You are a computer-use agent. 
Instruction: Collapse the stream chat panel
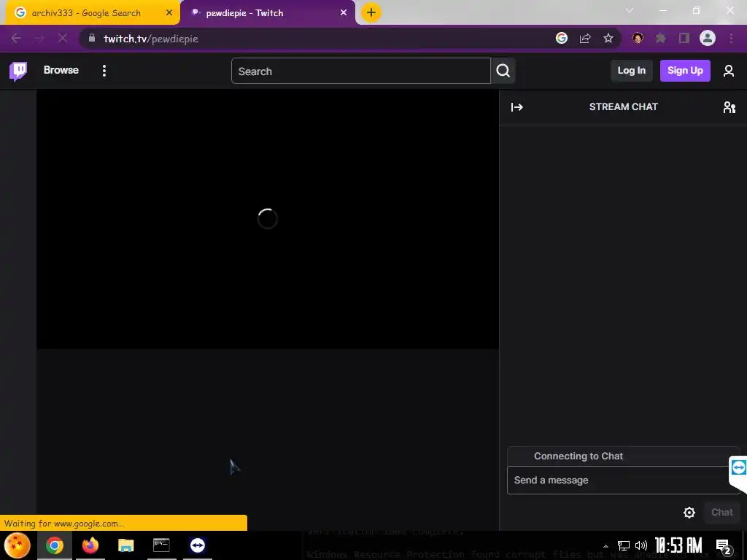coord(517,107)
